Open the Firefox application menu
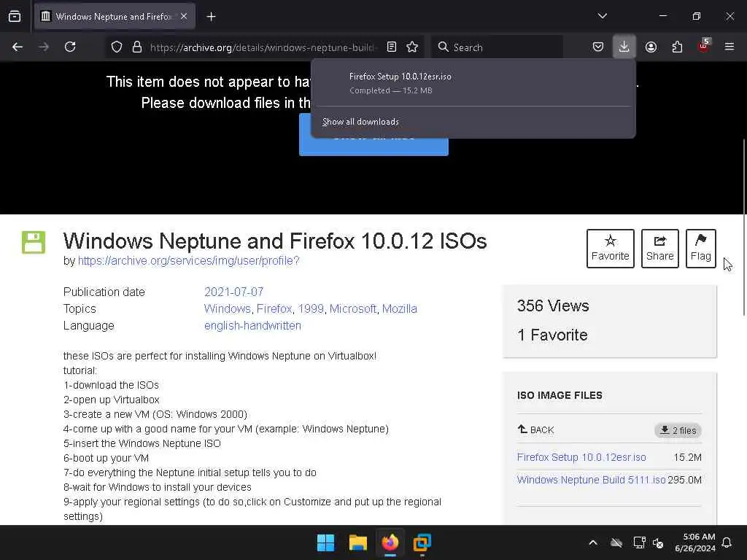 pos(729,47)
